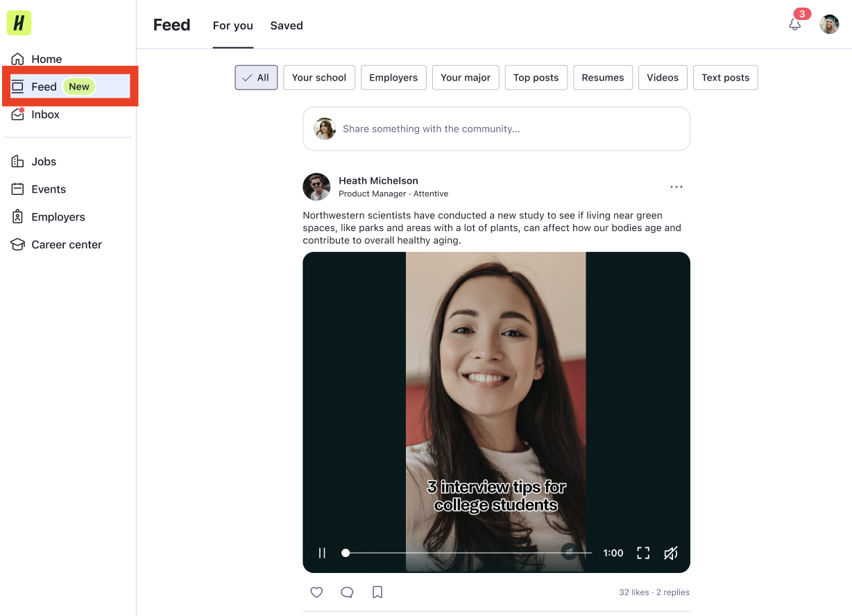This screenshot has height=616, width=852.
Task: Filter feed by Your school
Action: (319, 78)
